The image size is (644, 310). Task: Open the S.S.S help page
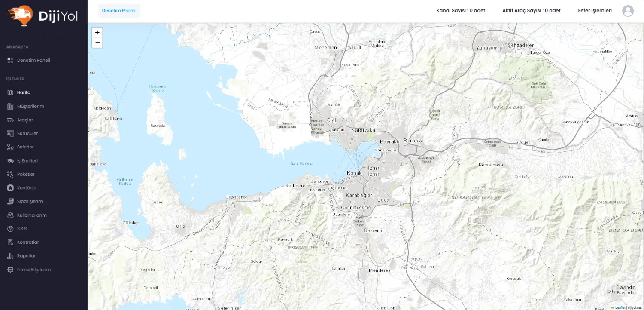coord(22,229)
